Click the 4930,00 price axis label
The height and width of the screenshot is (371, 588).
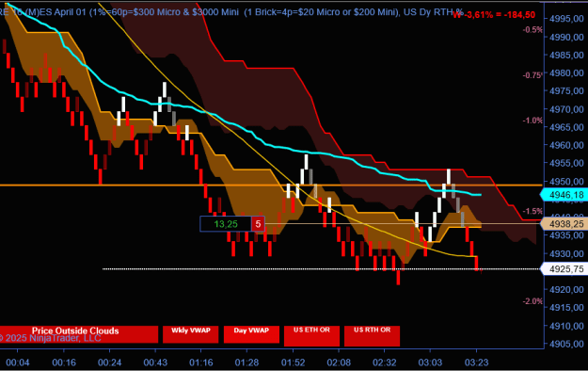[x=566, y=254]
